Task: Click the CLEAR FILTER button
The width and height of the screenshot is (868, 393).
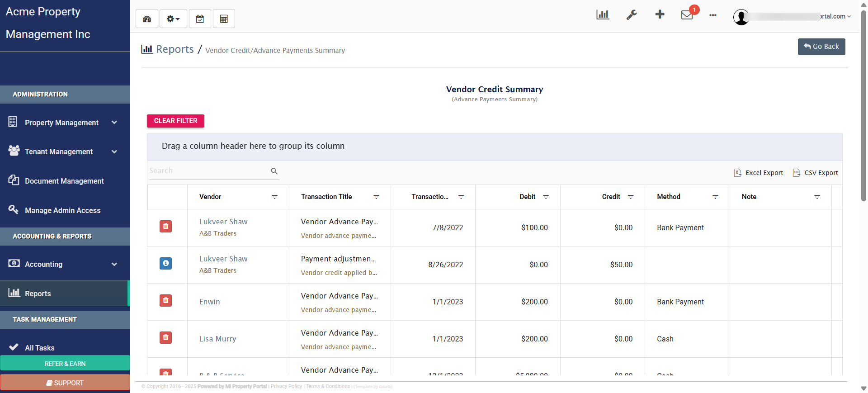Action: point(175,121)
